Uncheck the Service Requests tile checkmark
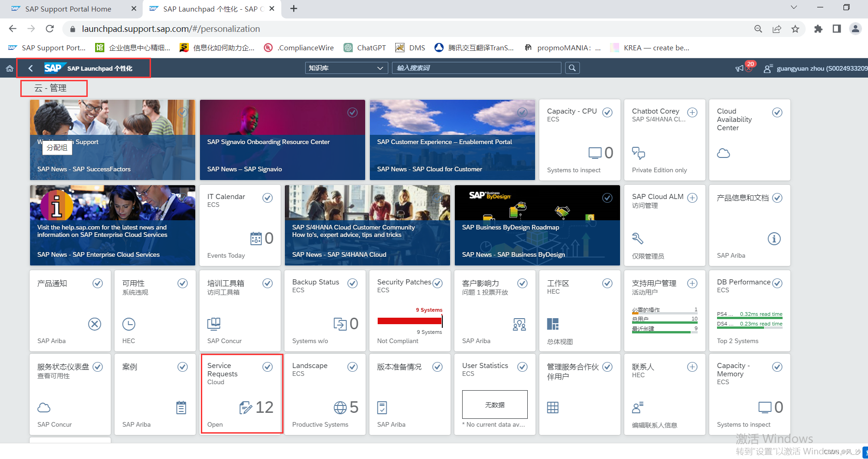868x459 pixels. click(x=267, y=367)
